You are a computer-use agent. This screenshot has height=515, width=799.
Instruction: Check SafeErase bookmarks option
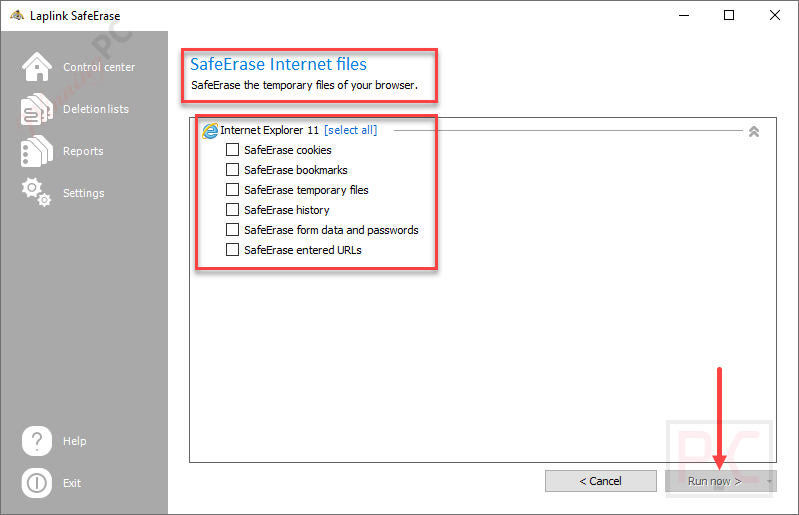[232, 170]
